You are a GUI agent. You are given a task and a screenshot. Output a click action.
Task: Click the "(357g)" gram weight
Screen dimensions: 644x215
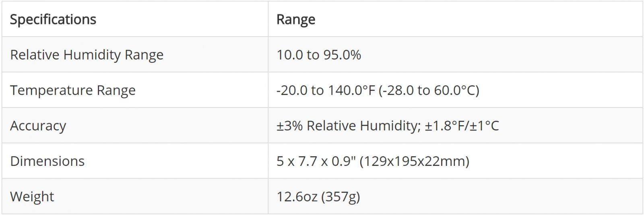pyautogui.click(x=341, y=196)
